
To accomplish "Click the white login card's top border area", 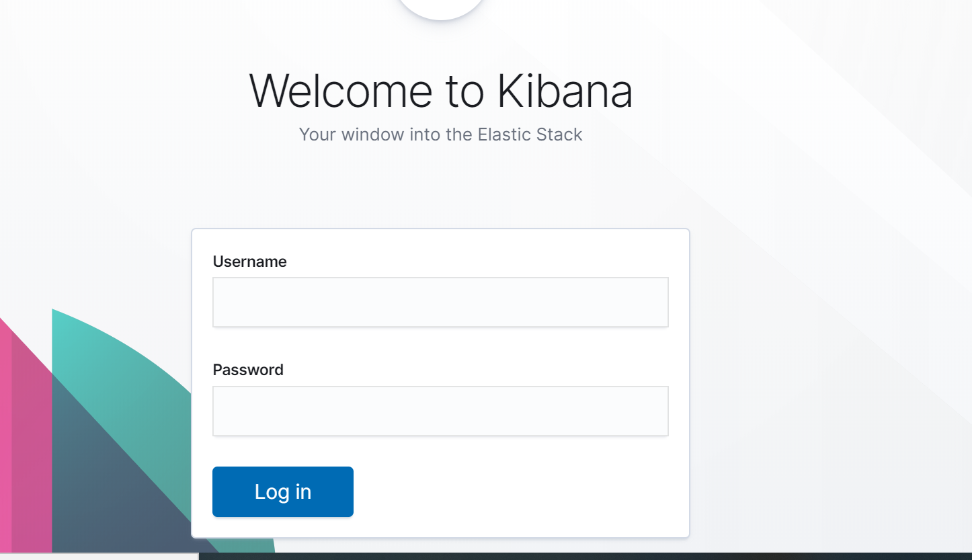I will coord(440,231).
